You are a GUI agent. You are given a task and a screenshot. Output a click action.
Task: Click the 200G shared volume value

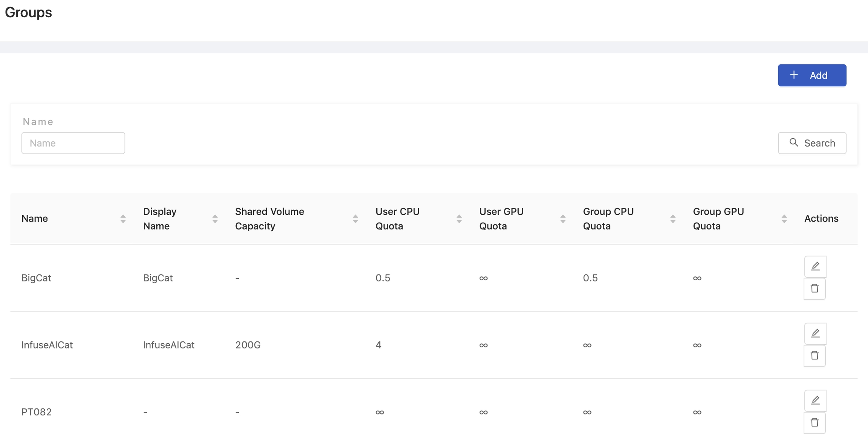[x=248, y=345]
